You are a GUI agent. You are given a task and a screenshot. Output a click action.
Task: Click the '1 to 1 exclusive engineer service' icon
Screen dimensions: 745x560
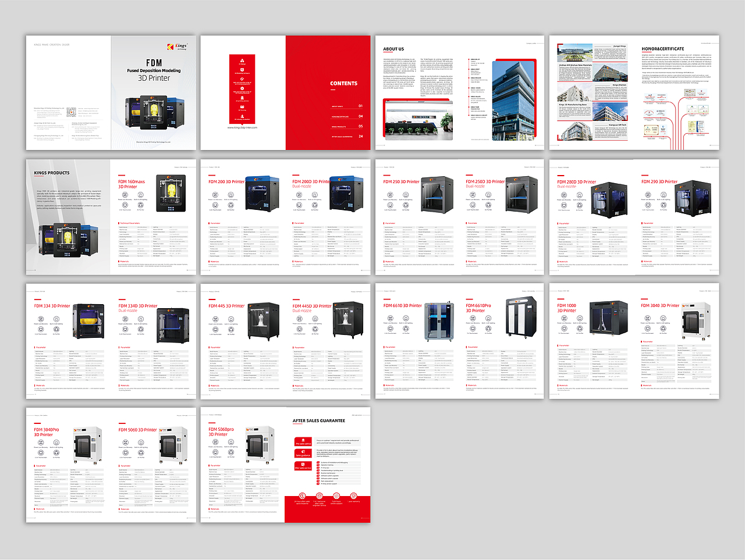pos(319,496)
